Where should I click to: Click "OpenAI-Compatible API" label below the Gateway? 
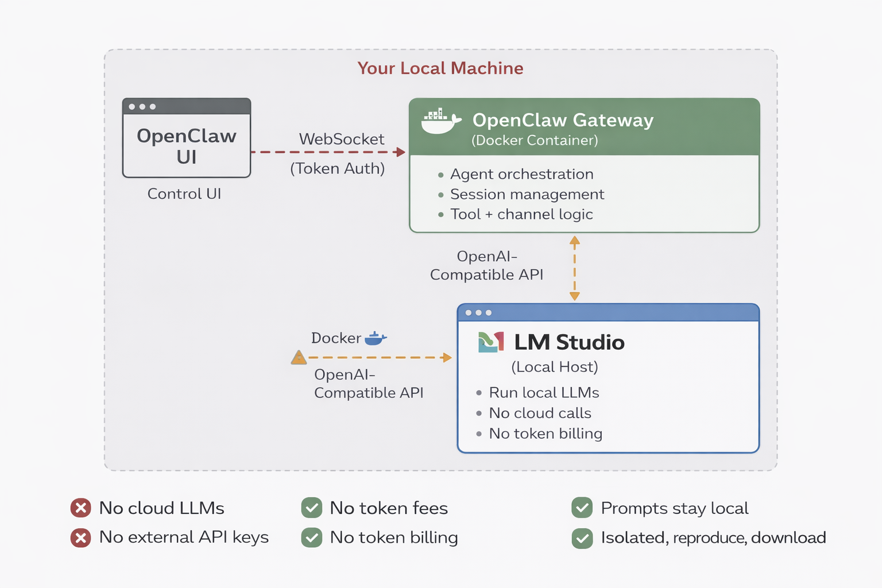(487, 265)
